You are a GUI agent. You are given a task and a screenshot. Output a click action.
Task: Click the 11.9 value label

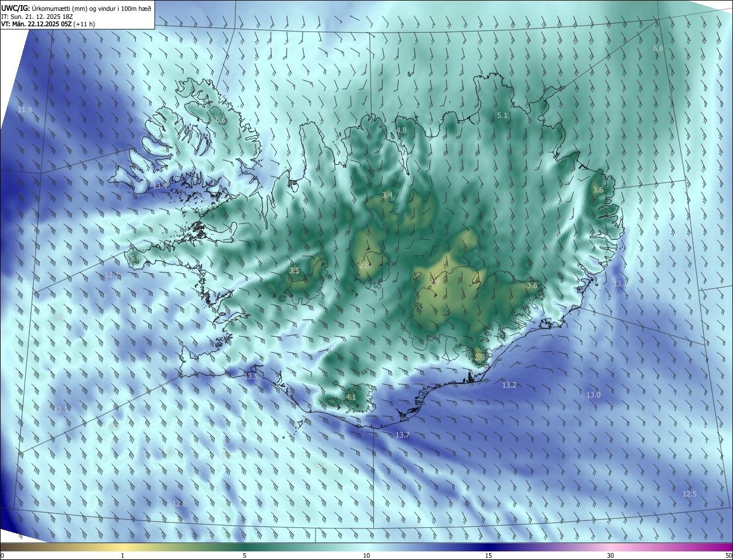click(x=25, y=109)
